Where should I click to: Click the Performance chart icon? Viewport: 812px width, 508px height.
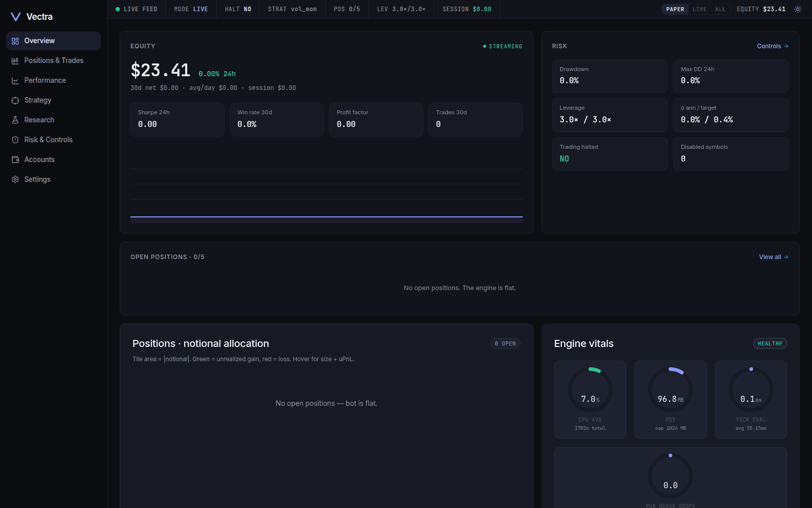click(15, 81)
